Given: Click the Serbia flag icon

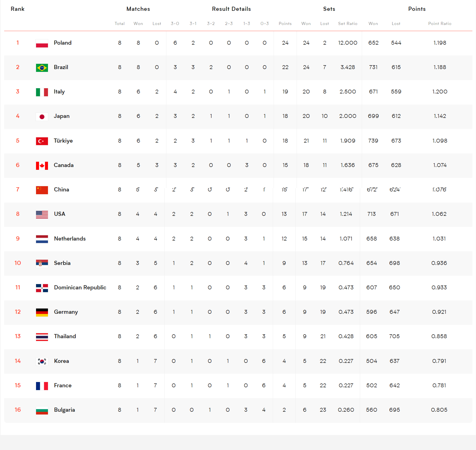Looking at the screenshot, I should 42,263.
